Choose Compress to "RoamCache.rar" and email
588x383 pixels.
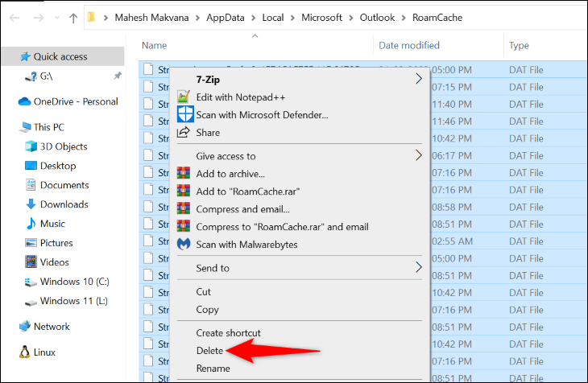pyautogui.click(x=283, y=227)
